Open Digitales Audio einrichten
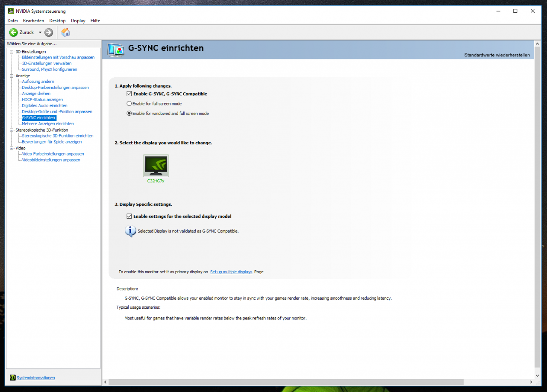Image resolution: width=547 pixels, height=392 pixels. 44,105
